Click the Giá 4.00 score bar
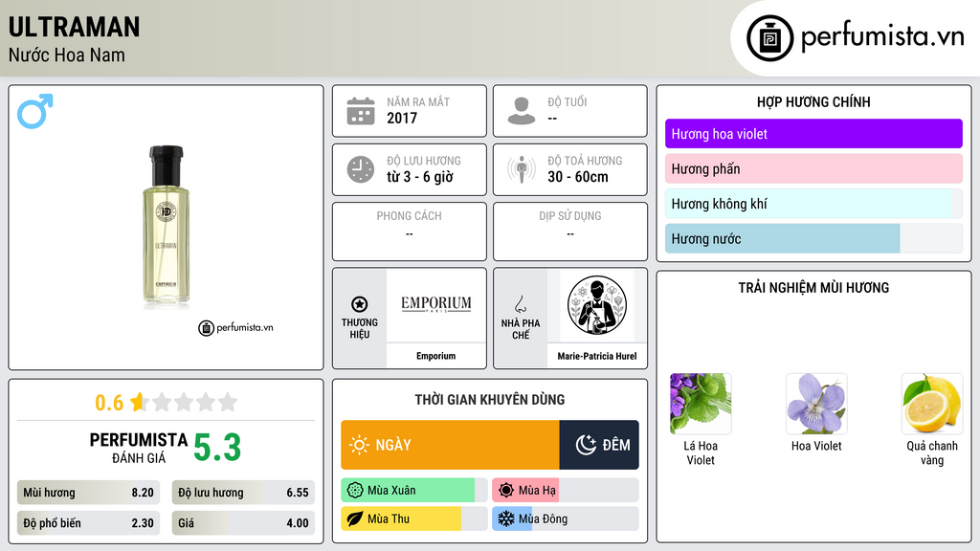 pyautogui.click(x=243, y=523)
